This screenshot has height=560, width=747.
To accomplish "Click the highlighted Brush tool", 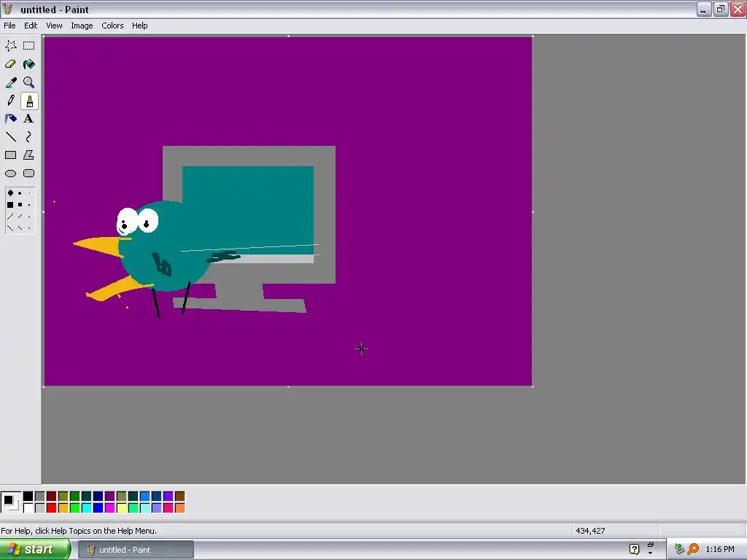I will (29, 101).
